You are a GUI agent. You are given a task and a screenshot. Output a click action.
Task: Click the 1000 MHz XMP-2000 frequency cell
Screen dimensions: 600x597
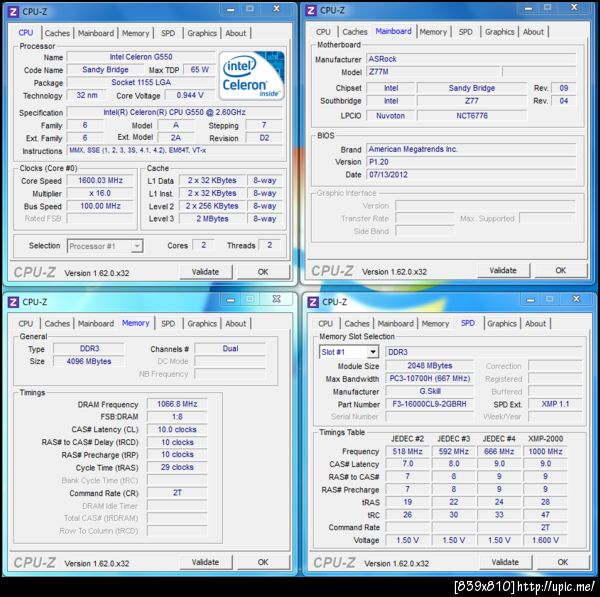pos(545,452)
